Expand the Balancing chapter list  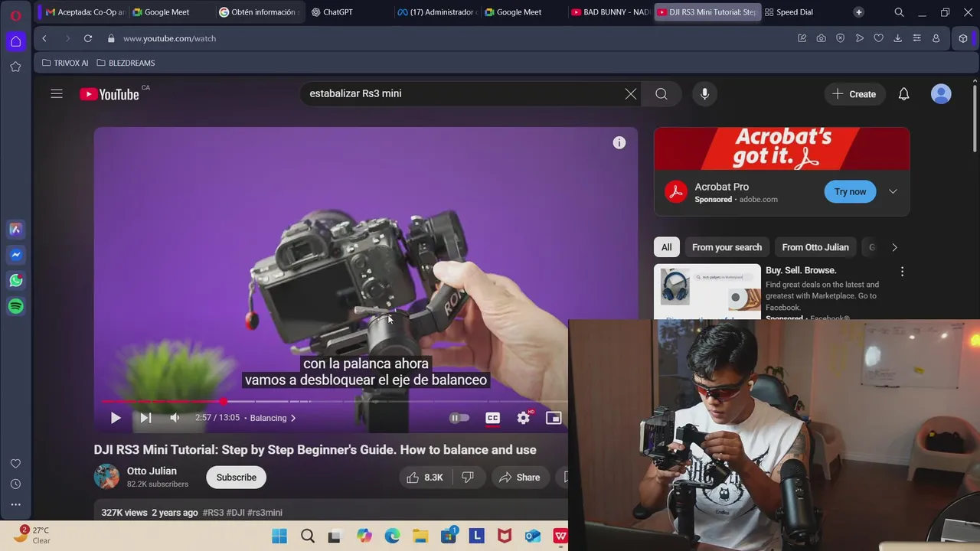[x=273, y=418]
